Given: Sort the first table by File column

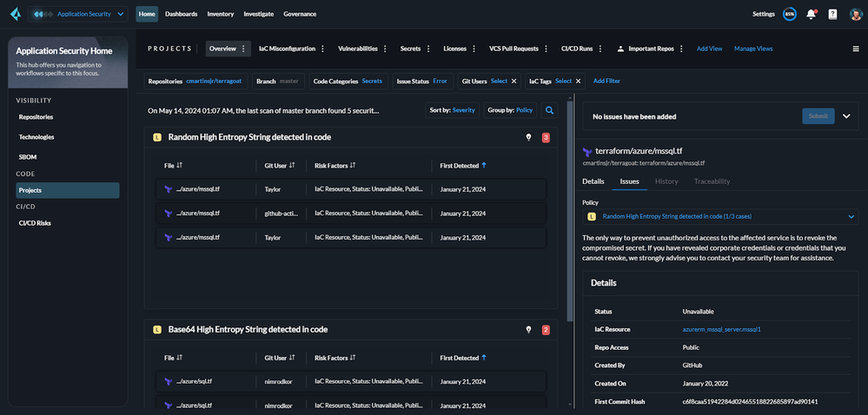Looking at the screenshot, I should 180,165.
